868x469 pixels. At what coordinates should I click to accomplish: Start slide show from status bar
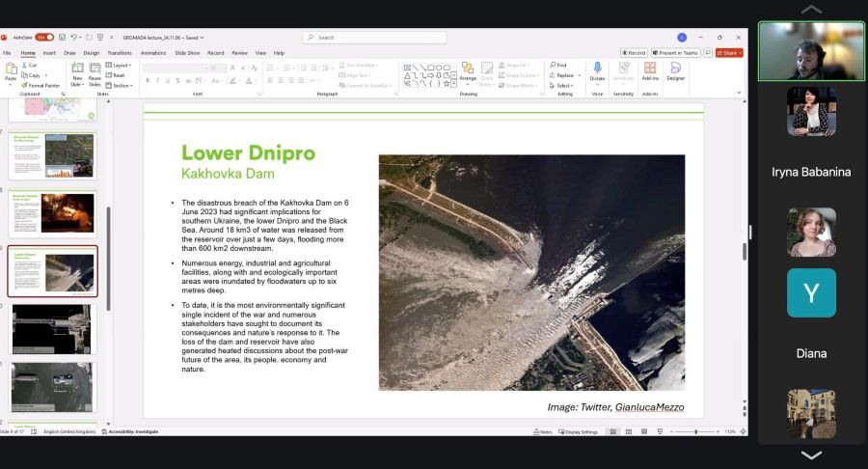coord(660,432)
